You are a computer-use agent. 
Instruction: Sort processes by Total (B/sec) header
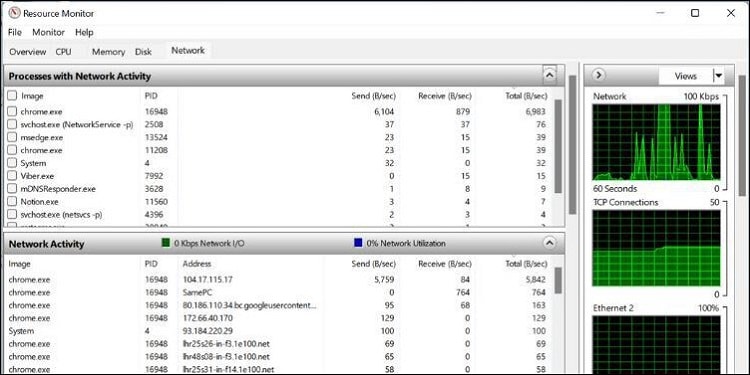tap(526, 96)
